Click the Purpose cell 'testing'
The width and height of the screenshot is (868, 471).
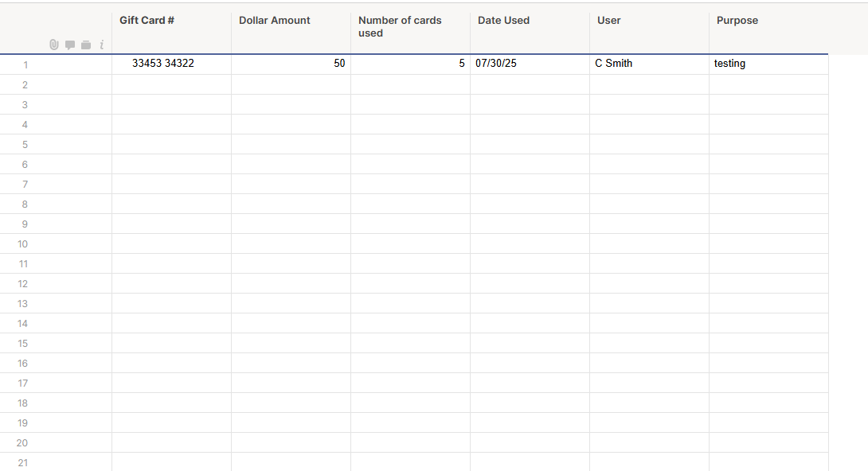click(769, 64)
